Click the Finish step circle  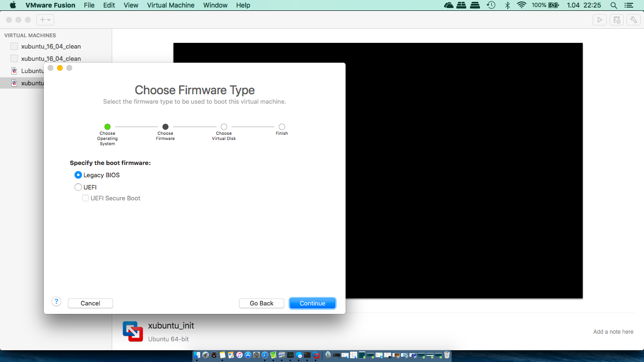click(x=282, y=127)
